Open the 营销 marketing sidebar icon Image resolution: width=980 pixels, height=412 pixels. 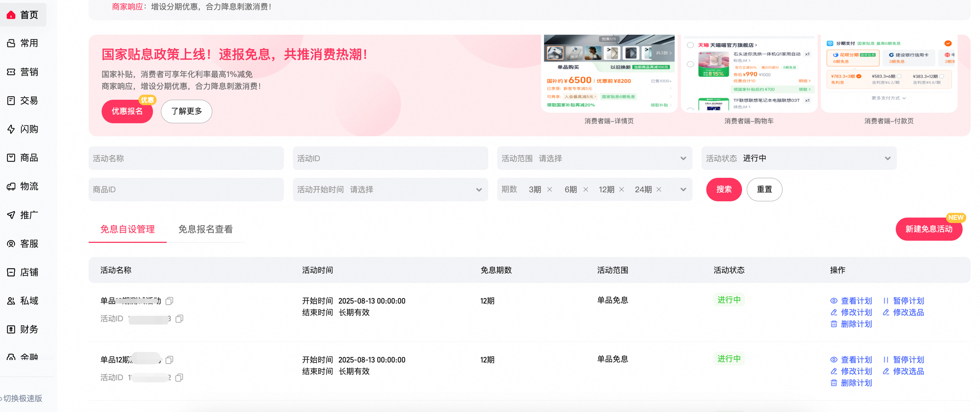(11, 72)
